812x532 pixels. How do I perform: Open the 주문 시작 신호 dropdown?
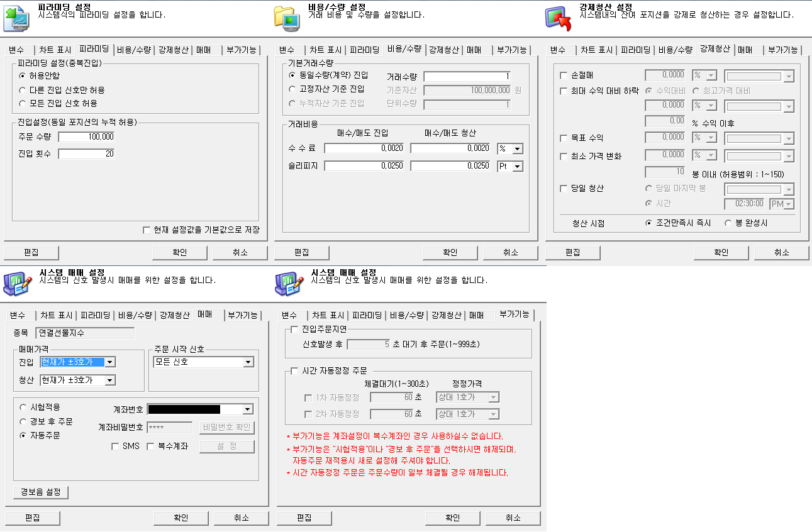click(248, 362)
